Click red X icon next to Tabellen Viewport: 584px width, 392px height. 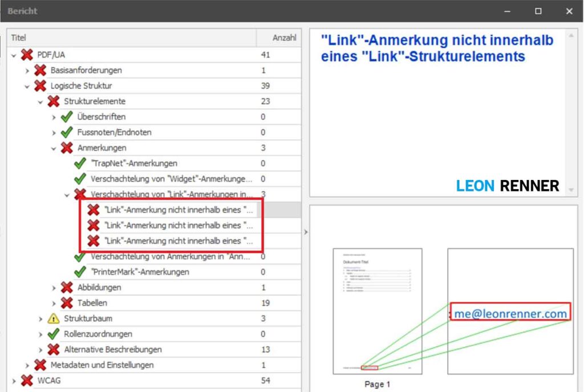[x=67, y=303]
